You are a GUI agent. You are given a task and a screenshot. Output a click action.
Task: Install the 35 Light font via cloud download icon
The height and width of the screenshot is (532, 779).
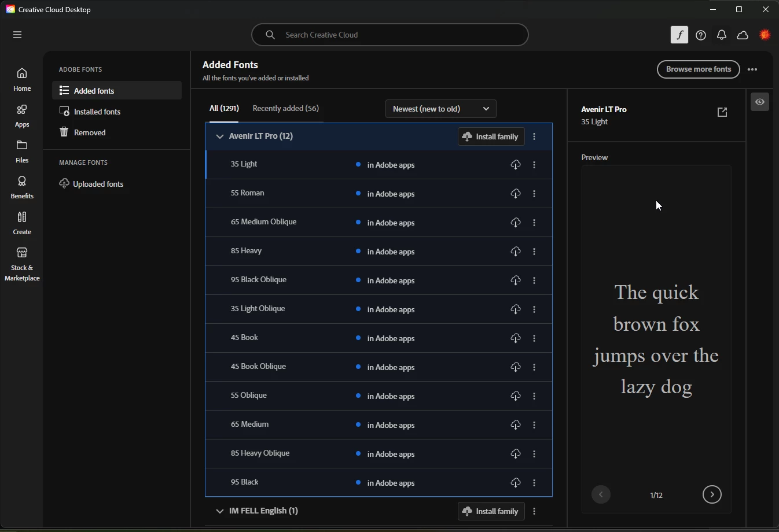516,165
